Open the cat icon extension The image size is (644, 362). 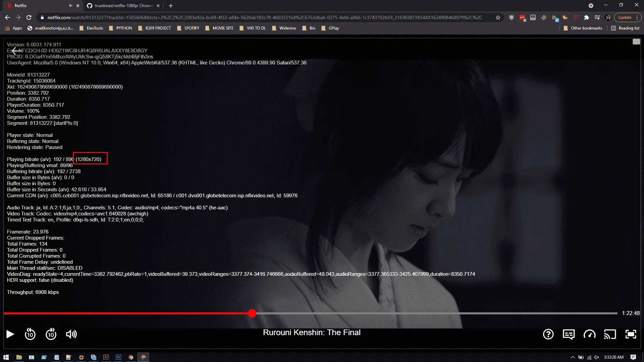(x=565, y=17)
